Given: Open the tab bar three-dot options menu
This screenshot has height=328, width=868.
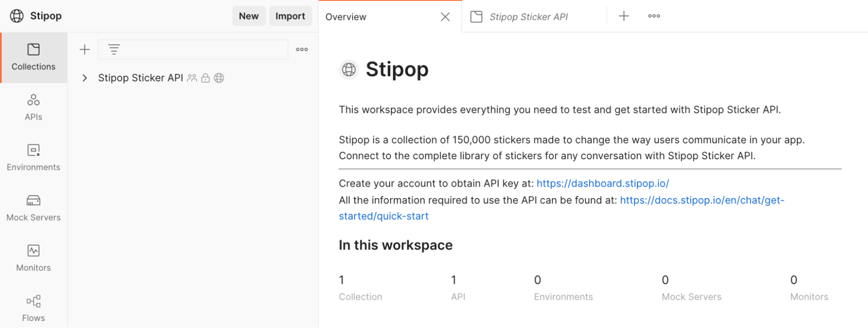Looking at the screenshot, I should click(x=654, y=16).
